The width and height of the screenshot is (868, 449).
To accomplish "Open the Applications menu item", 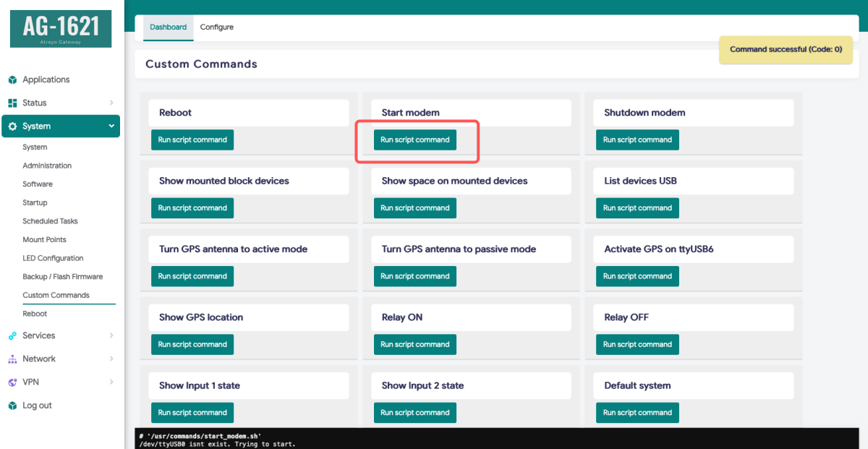I will 46,80.
